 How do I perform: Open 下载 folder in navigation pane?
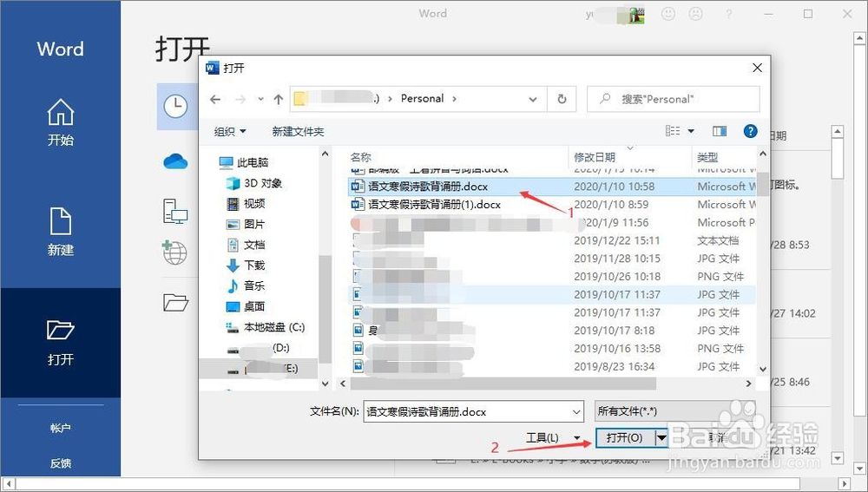[246, 266]
